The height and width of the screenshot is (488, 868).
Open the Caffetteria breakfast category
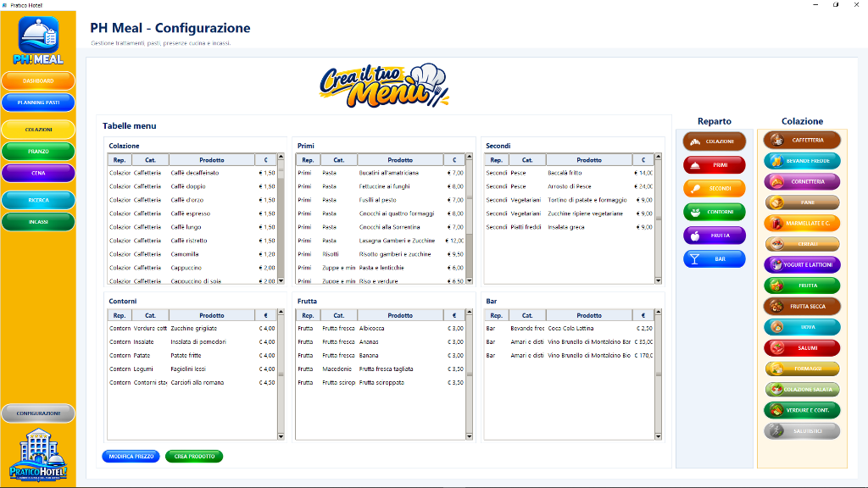802,140
